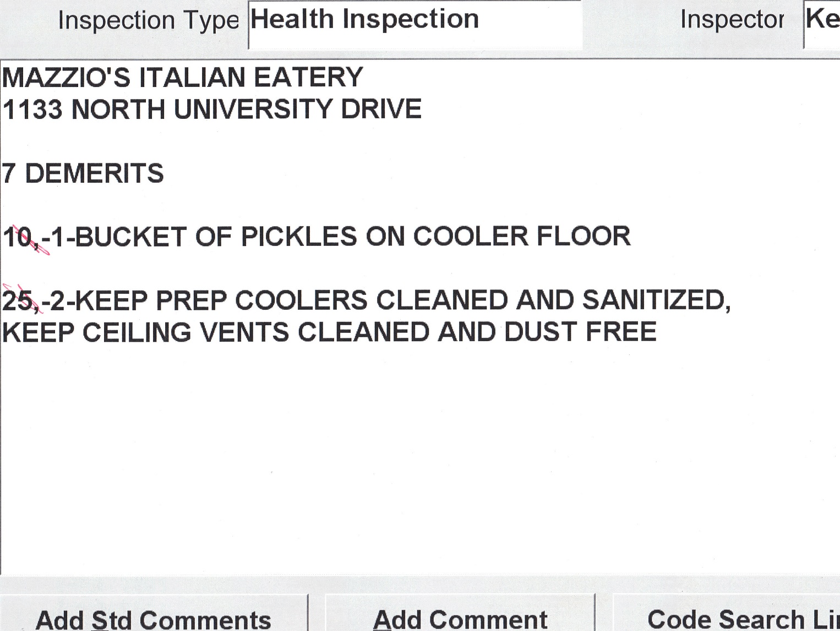Click the red-marked code number 10
This screenshot has width=840, height=631.
19,238
